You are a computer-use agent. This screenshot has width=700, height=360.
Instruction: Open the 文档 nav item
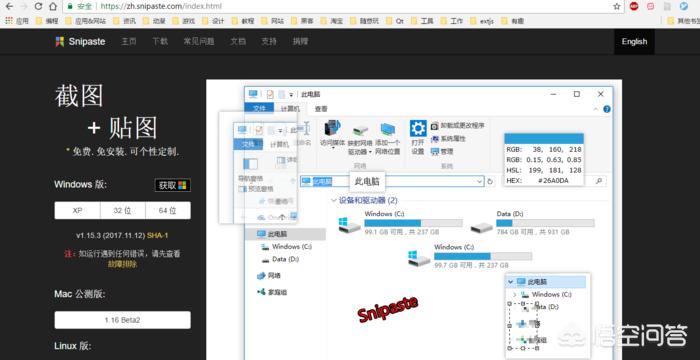[x=238, y=42]
